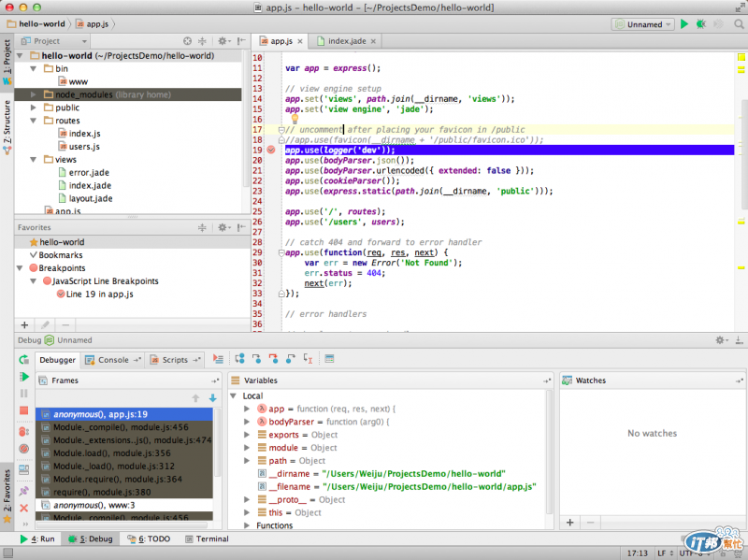Fold the comment block at line 17

click(280, 130)
